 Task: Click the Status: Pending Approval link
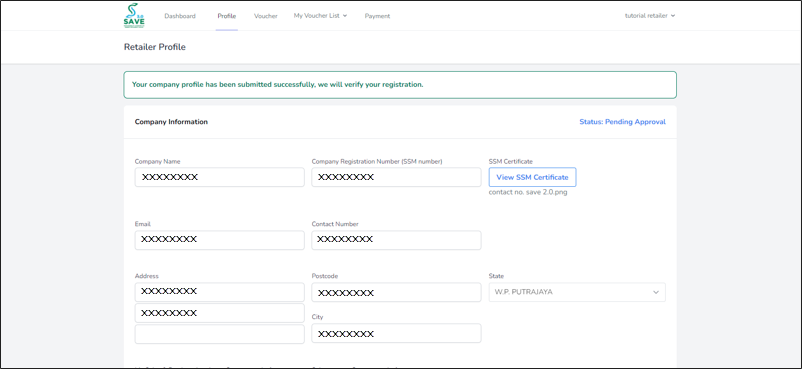click(x=622, y=122)
